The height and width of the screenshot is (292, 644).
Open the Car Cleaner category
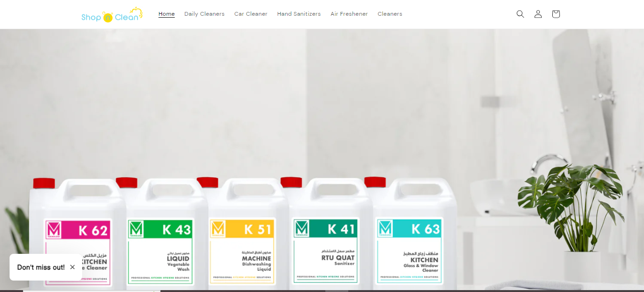click(251, 14)
